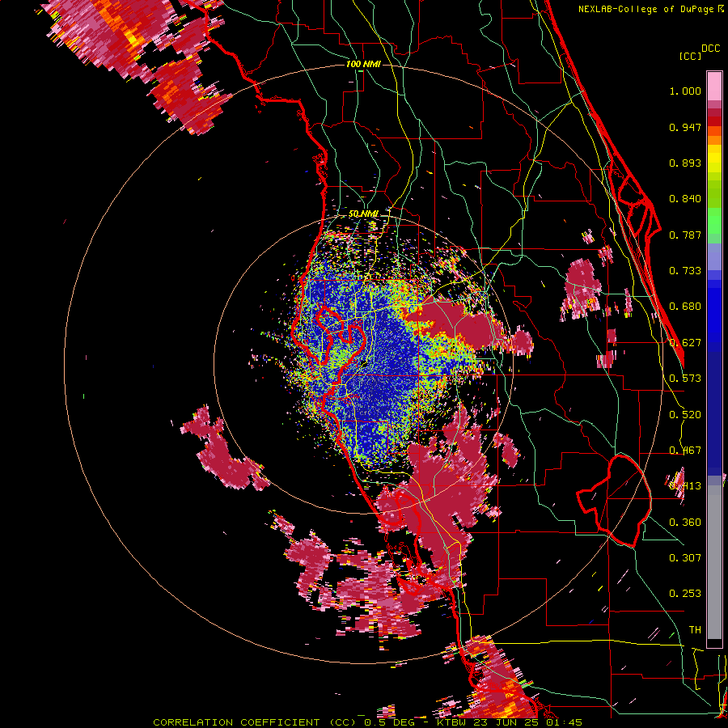The image size is (728, 728).
Task: Click the 01:45 timestamp in the caption
Action: pyautogui.click(x=564, y=722)
